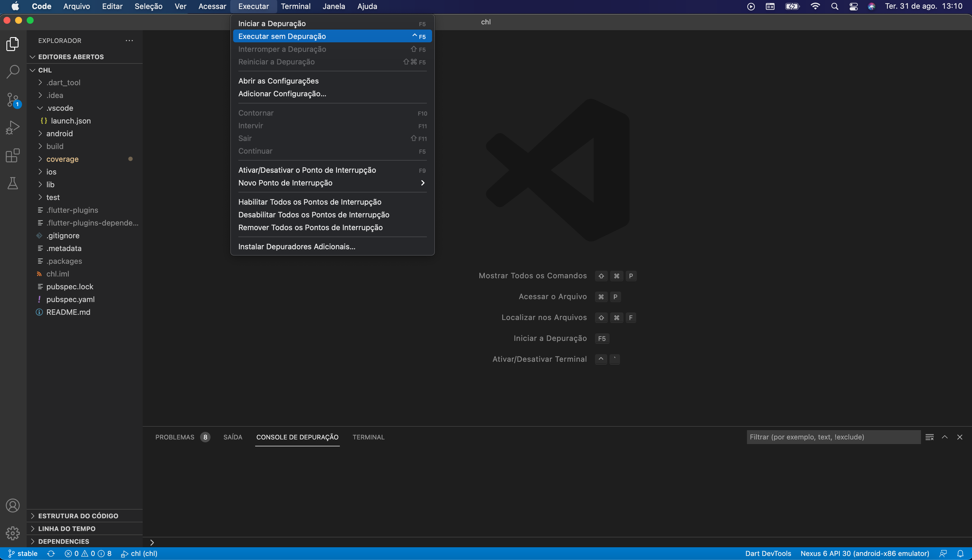Open the Extensions view
The height and width of the screenshot is (560, 972).
click(13, 155)
